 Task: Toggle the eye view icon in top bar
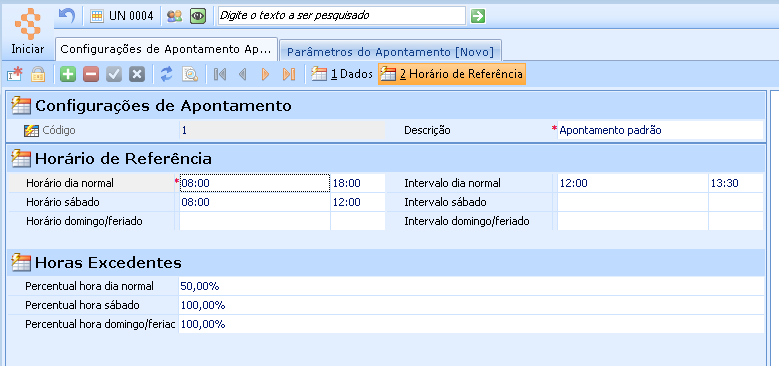pyautogui.click(x=198, y=16)
